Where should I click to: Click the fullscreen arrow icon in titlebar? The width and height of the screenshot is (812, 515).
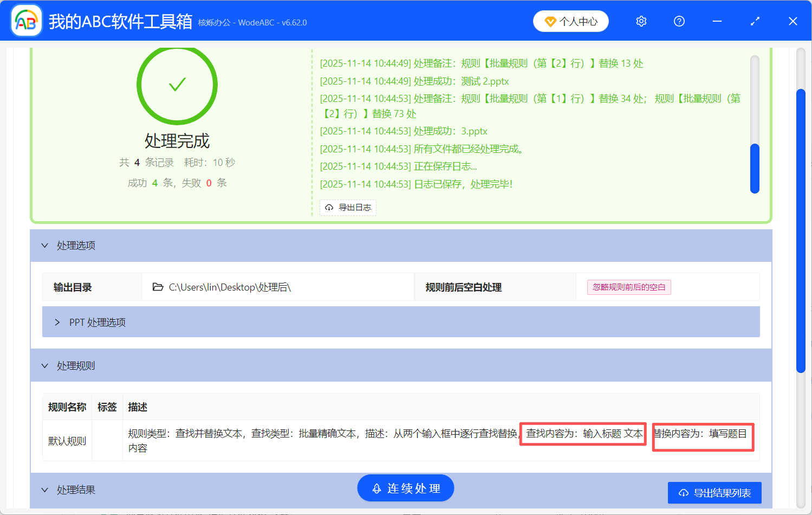coord(755,21)
